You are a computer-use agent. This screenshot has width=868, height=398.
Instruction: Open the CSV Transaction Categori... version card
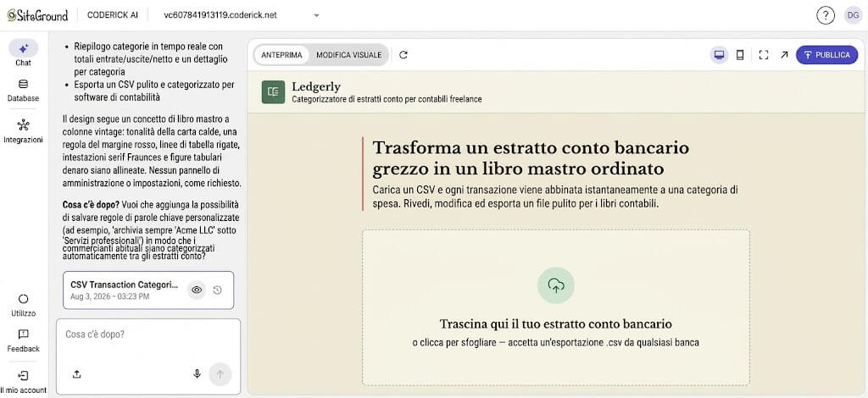coord(148,290)
